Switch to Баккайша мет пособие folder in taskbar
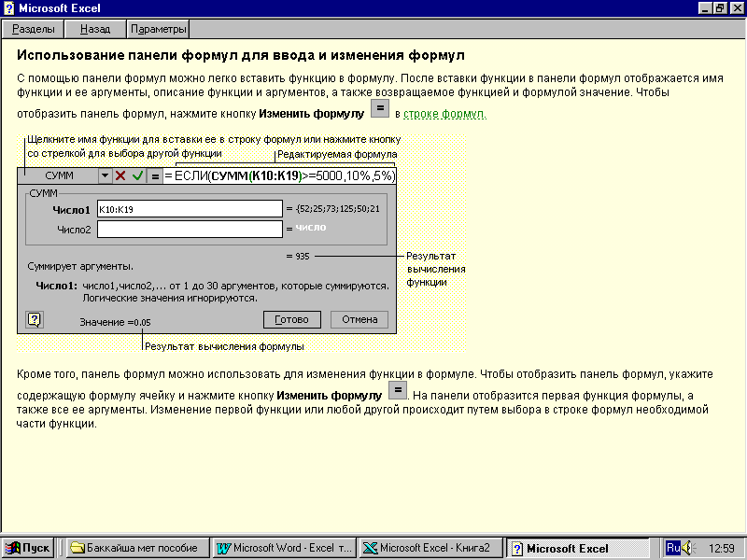This screenshot has height=560, width=747. click(x=137, y=548)
